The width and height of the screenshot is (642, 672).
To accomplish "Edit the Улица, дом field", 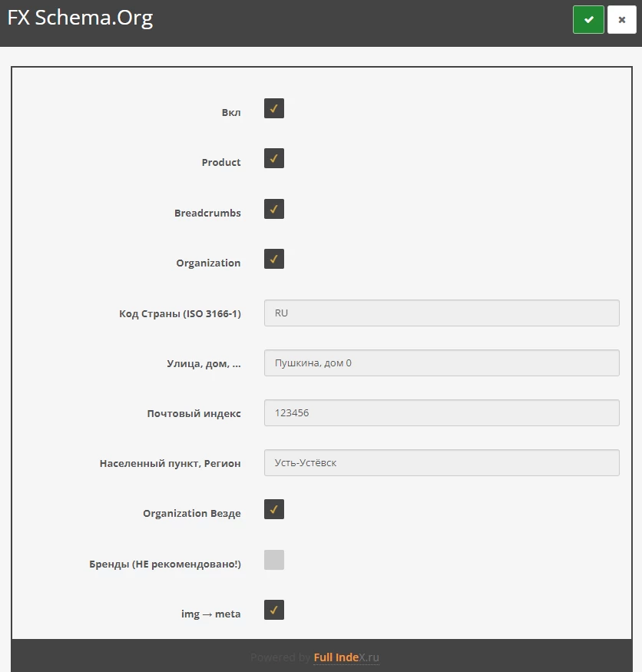I will pyautogui.click(x=442, y=363).
